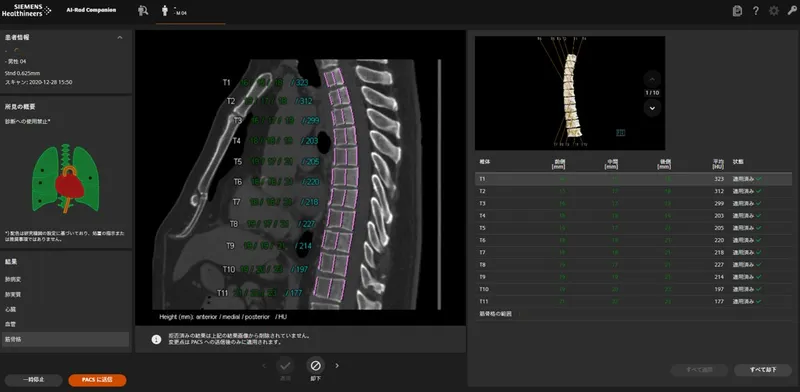Toggle the applied checkmark for row T5
The image size is (800, 392).
click(759, 228)
